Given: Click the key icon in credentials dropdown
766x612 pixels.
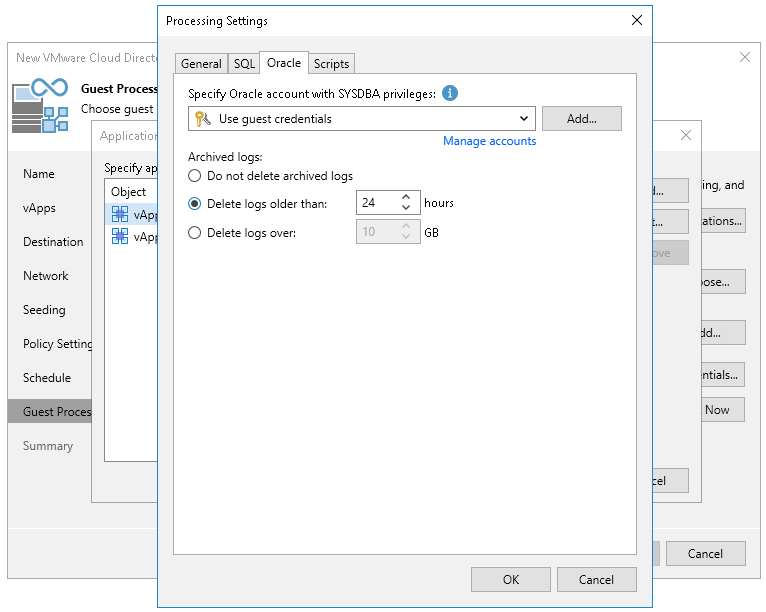Looking at the screenshot, I should tap(202, 119).
